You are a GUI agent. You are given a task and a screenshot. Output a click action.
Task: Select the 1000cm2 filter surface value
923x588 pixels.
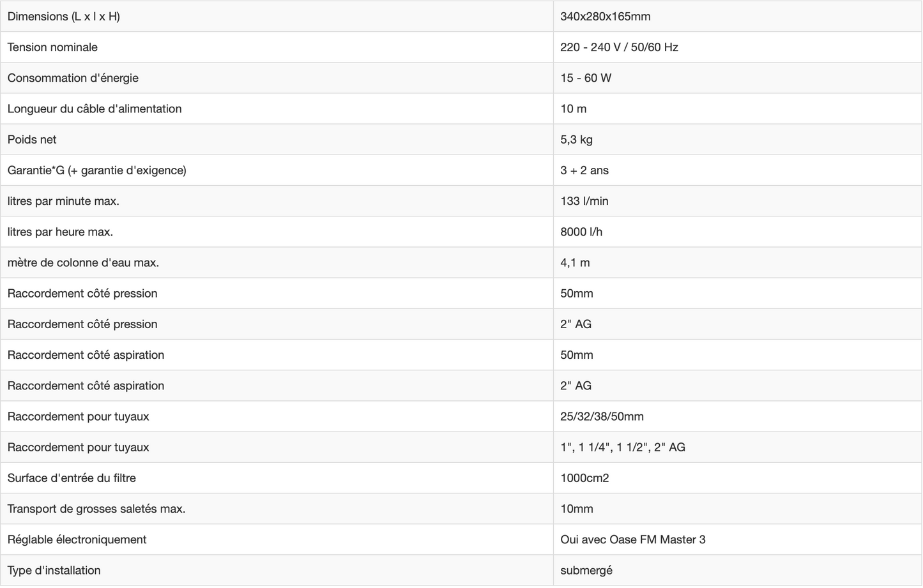click(584, 478)
